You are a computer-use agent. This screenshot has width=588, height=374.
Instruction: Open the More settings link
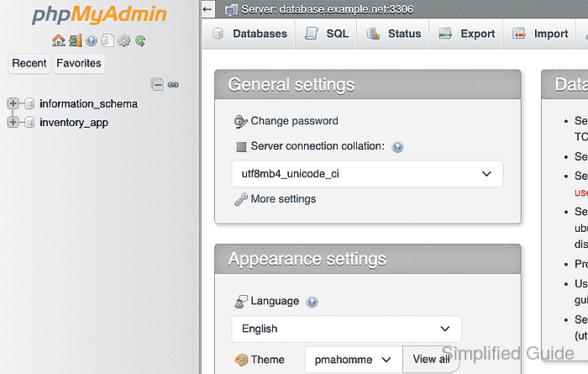[284, 199]
